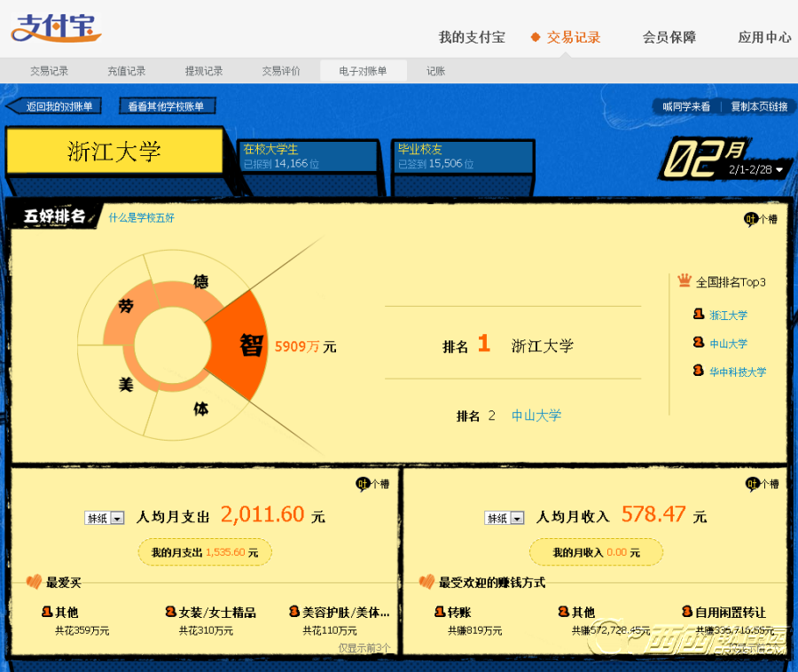Click rank 1 badge beside 浙江大学 in Top3
This screenshot has height=672, width=798.
point(699,315)
